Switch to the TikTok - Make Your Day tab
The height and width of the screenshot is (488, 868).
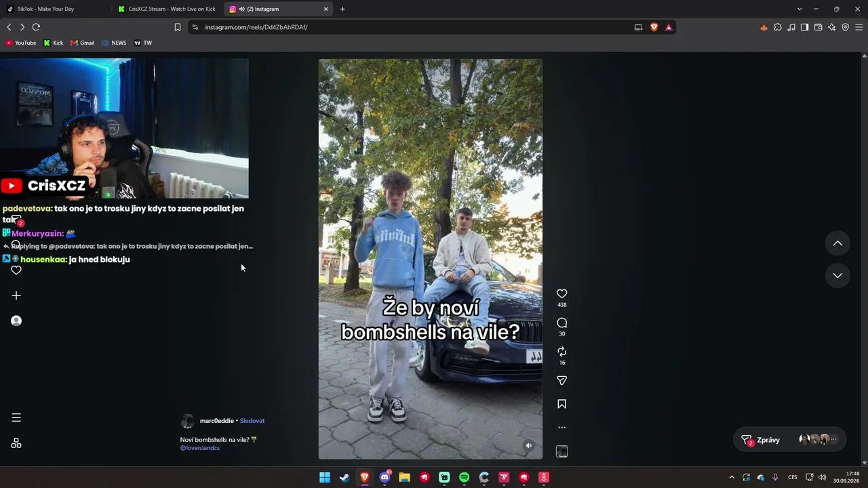56,9
